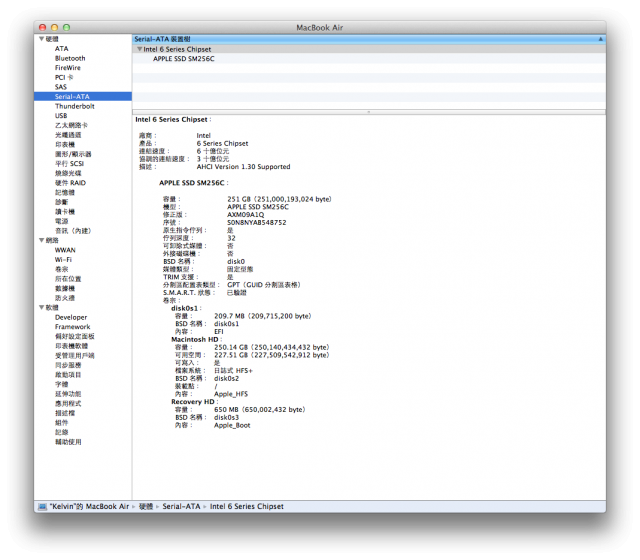Open Wi-Fi in the sidebar
The width and height of the screenshot is (640, 560).
(x=63, y=260)
